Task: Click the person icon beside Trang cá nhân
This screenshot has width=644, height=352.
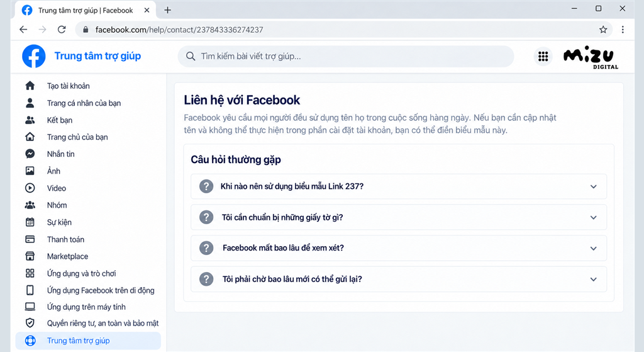Action: click(30, 103)
